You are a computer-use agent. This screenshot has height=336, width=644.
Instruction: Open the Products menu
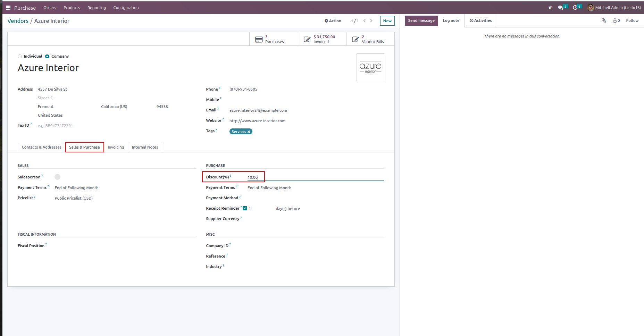(72, 8)
